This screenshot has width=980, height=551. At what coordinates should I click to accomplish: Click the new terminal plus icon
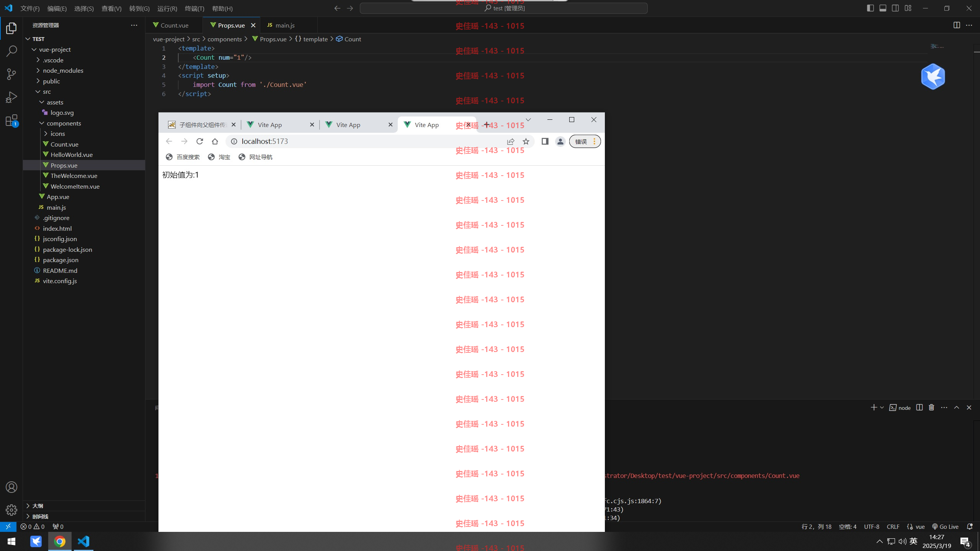(x=874, y=408)
